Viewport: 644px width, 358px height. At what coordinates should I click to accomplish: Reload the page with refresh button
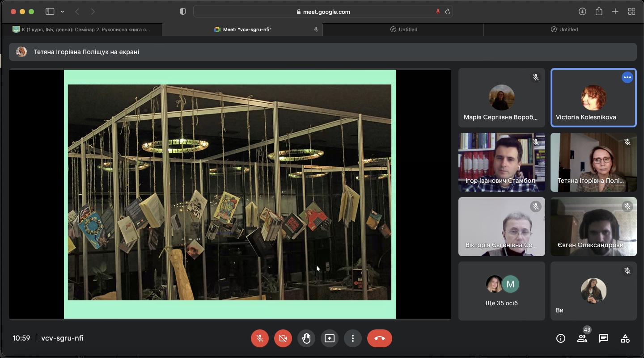coord(447,12)
